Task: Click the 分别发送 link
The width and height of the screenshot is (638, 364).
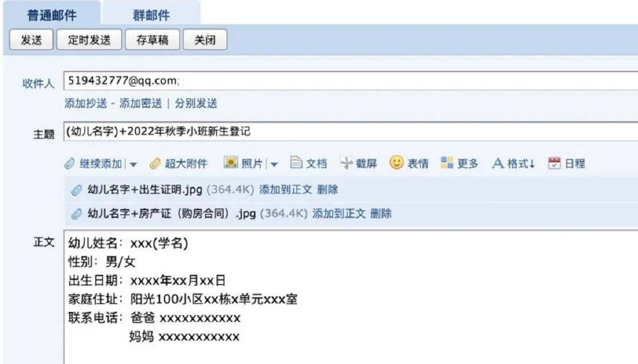Action: click(196, 103)
